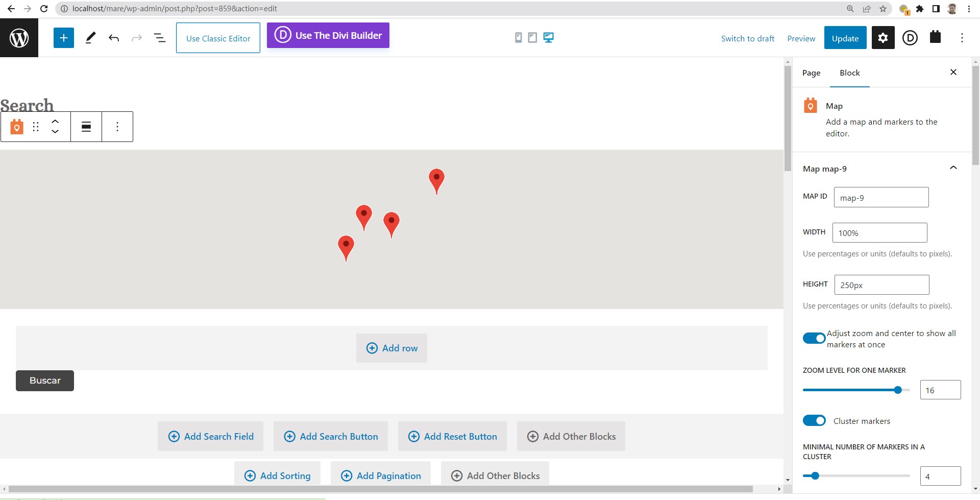Click the WIDTH input field
This screenshot has width=980, height=500.
879,232
